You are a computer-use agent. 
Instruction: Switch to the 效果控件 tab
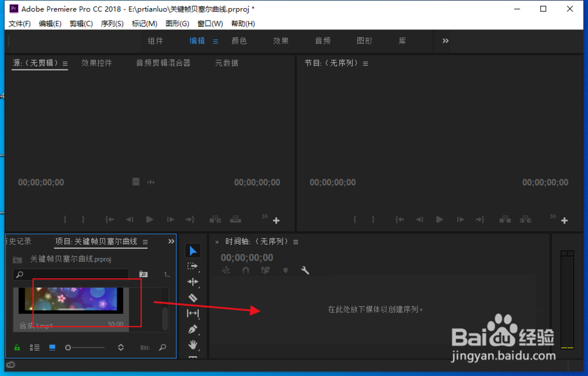97,63
